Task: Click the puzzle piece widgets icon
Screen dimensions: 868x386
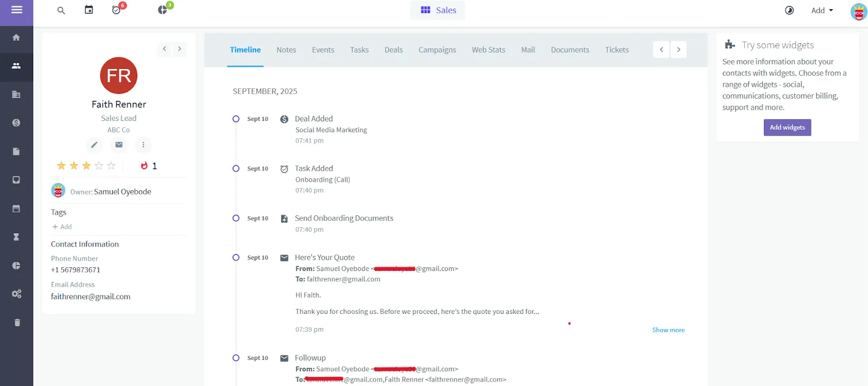Action: [730, 44]
